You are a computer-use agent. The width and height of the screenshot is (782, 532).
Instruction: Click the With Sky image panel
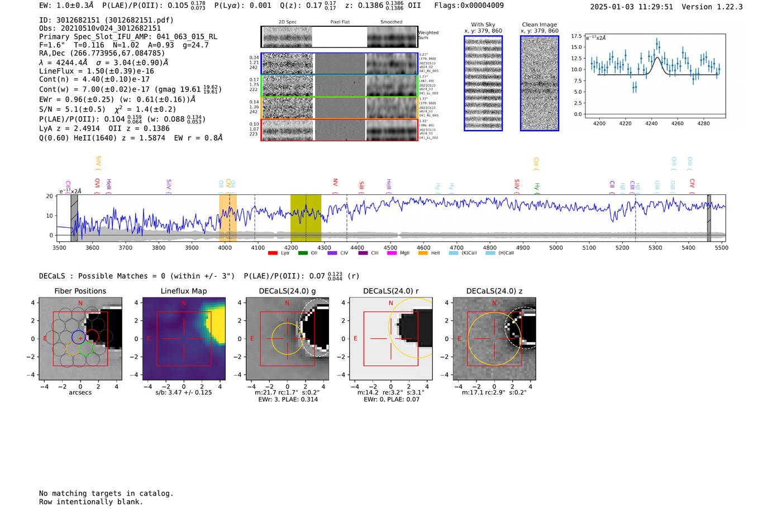click(483, 83)
